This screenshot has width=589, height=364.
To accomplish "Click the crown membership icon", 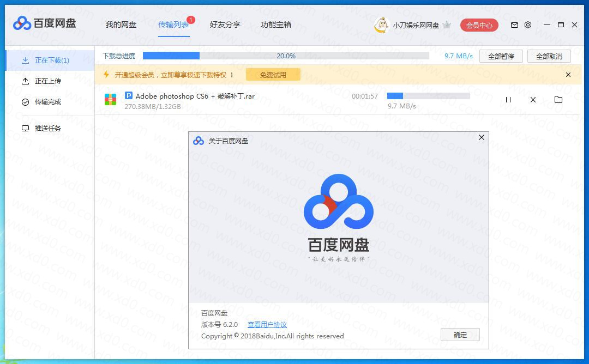I will tap(447, 25).
